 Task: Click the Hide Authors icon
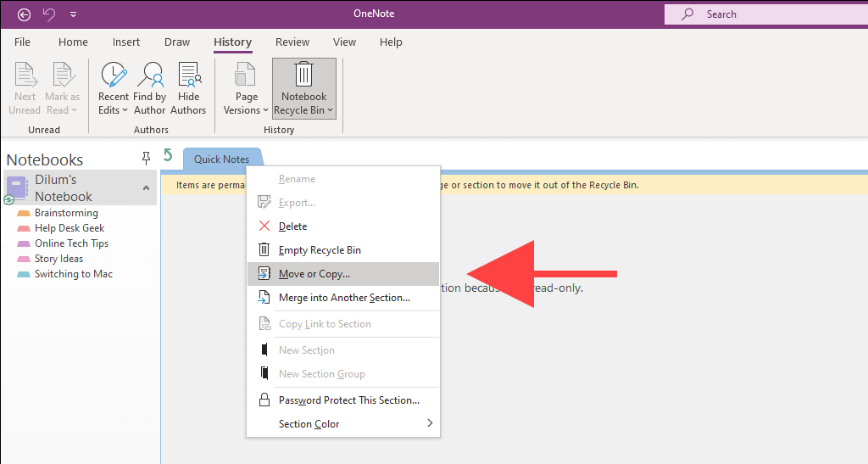tap(189, 75)
